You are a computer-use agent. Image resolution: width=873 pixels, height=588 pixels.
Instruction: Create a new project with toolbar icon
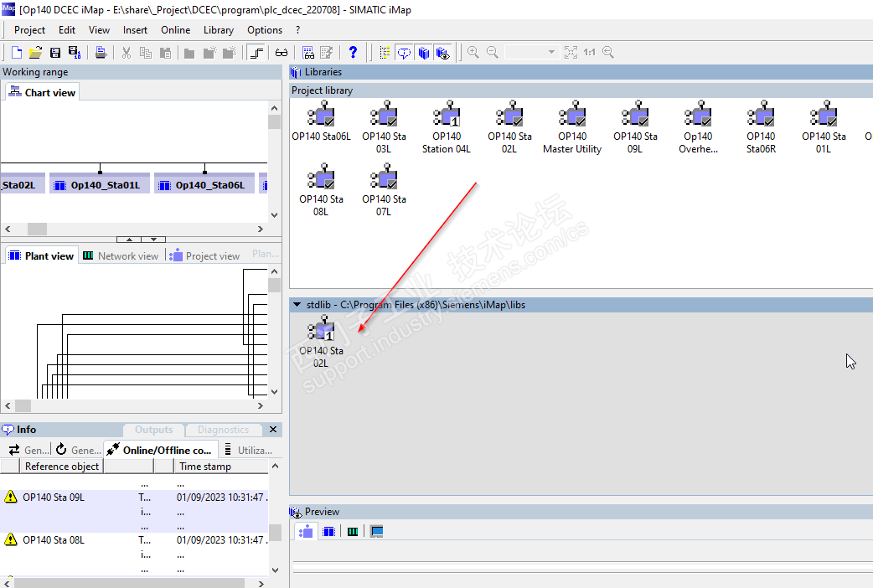17,52
